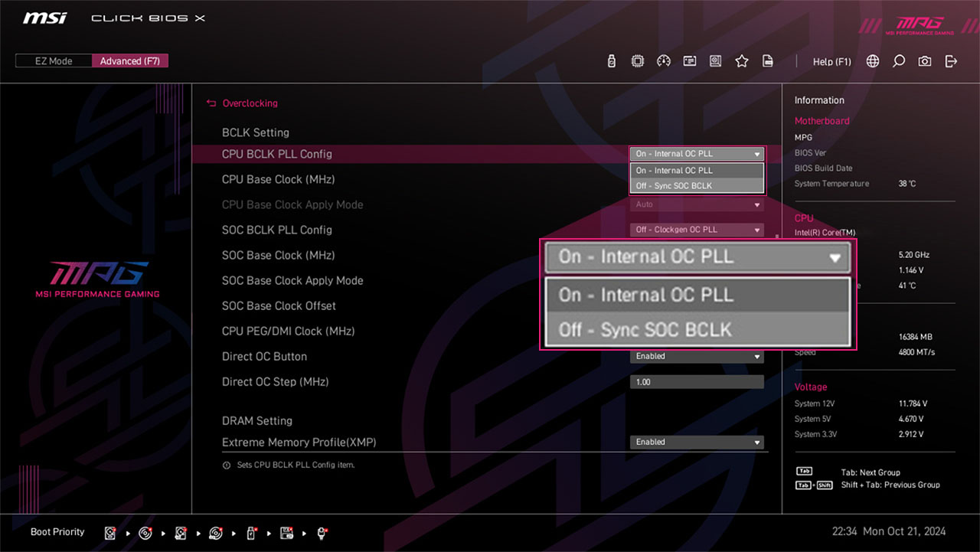
Task: Open SOC BCLK PLL Config dropdown
Action: [696, 230]
